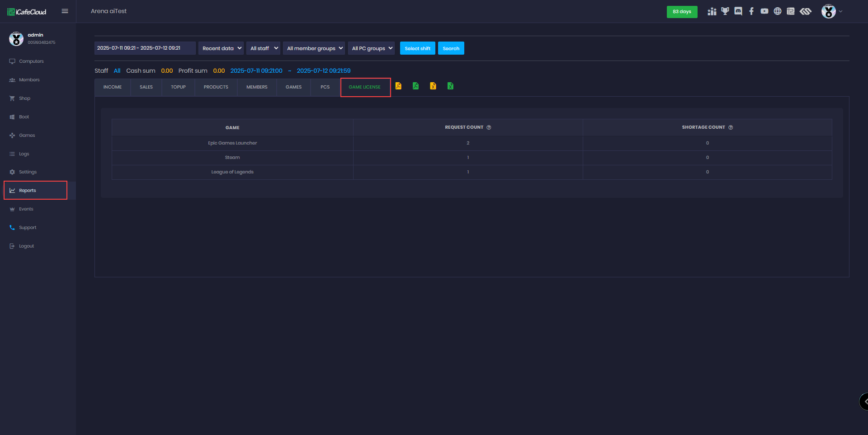868x435 pixels.
Task: Click the globe website icon
Action: click(x=778, y=11)
